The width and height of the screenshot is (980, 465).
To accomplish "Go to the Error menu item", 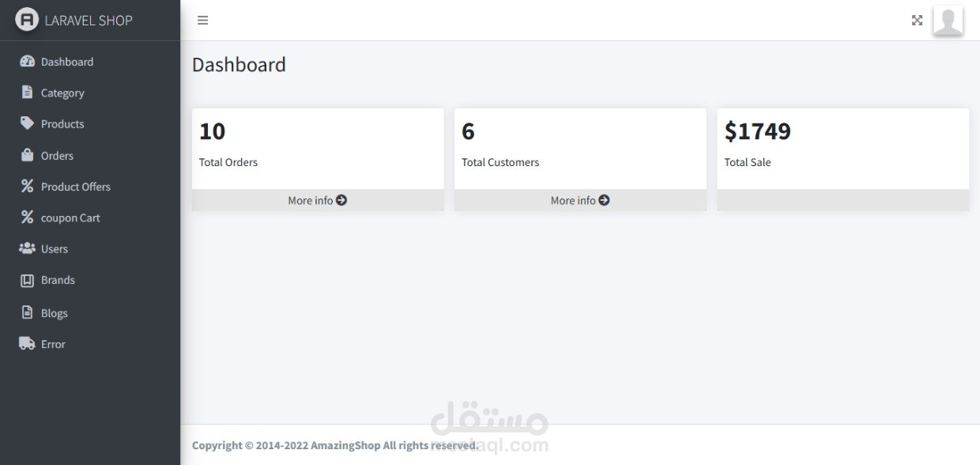I will tap(53, 344).
